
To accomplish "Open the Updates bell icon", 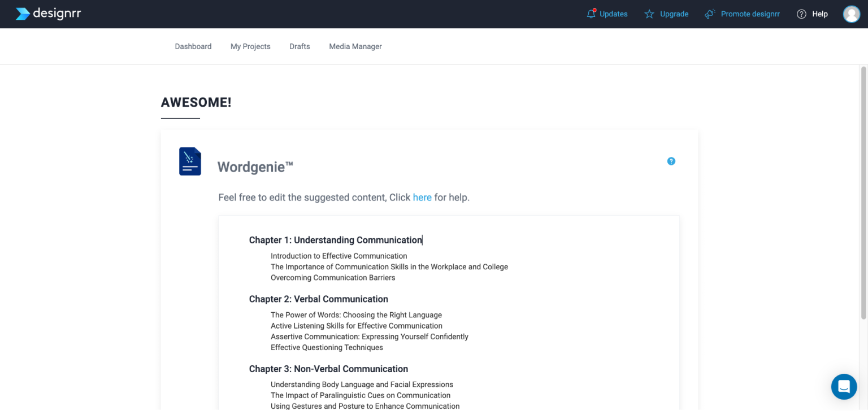I will pyautogui.click(x=591, y=14).
